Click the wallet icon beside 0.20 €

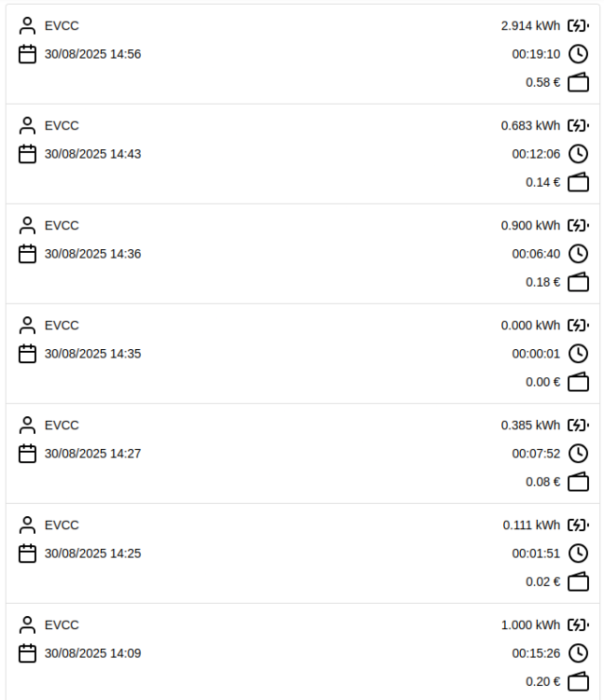click(579, 681)
